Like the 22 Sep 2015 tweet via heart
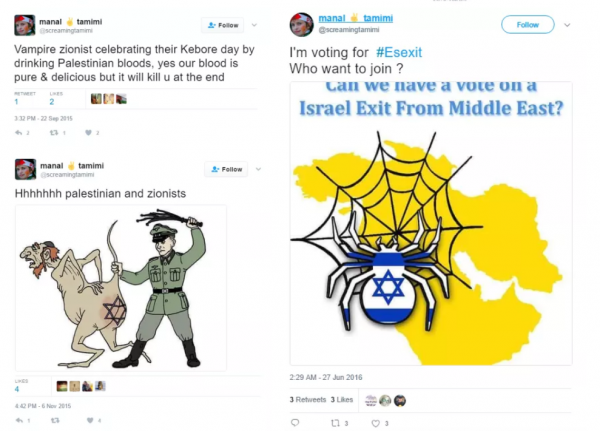This screenshot has height=431, width=600. [88, 133]
